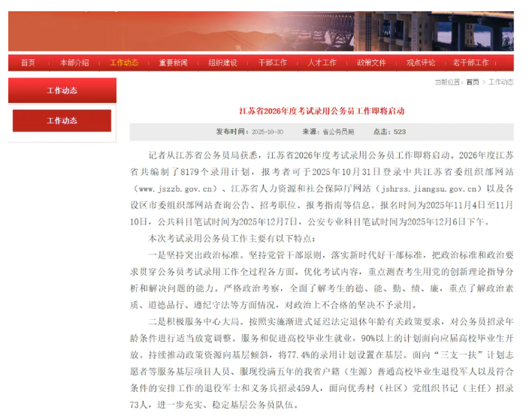Click the red article title 江苏省2026年度考试录用公务员
Screen dimensions: 532x419
pos(322,111)
